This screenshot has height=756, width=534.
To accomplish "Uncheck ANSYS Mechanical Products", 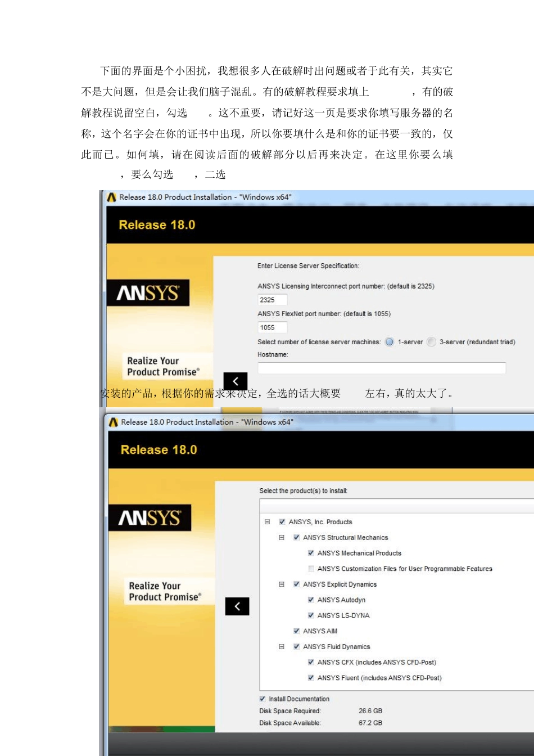I will pyautogui.click(x=311, y=553).
